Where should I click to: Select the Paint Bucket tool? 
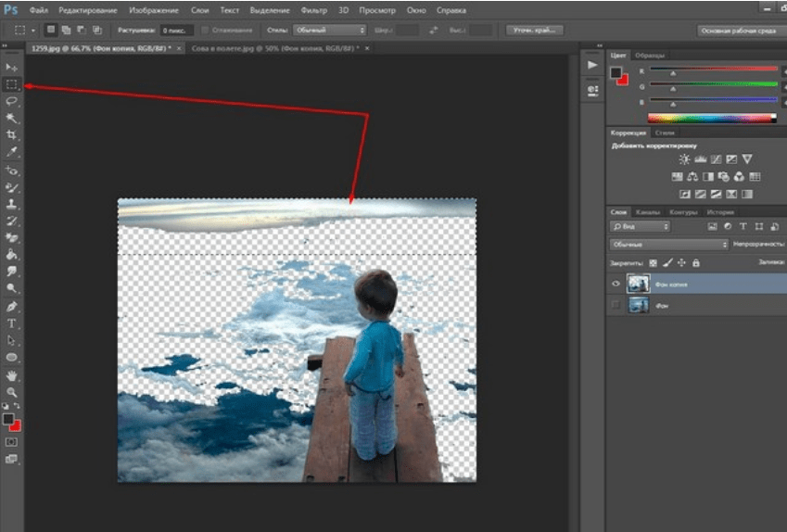tap(11, 255)
